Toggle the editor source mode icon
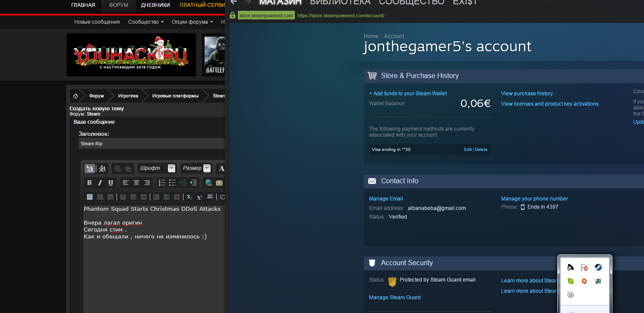 [90, 169]
